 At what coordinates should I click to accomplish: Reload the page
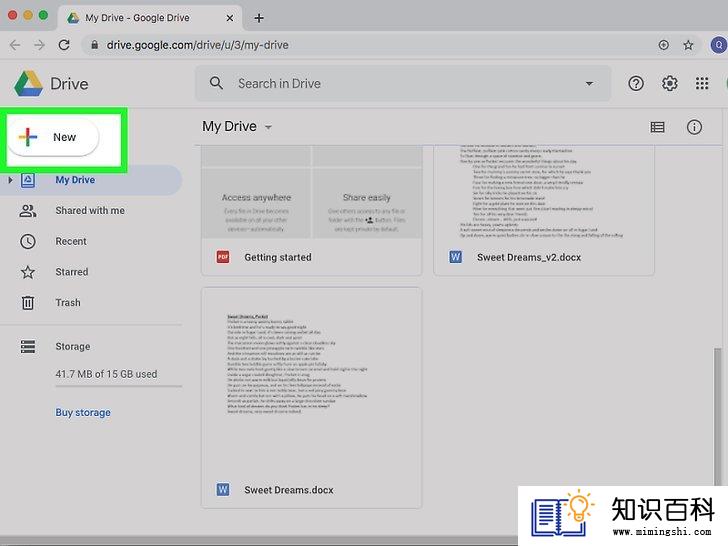(x=64, y=45)
